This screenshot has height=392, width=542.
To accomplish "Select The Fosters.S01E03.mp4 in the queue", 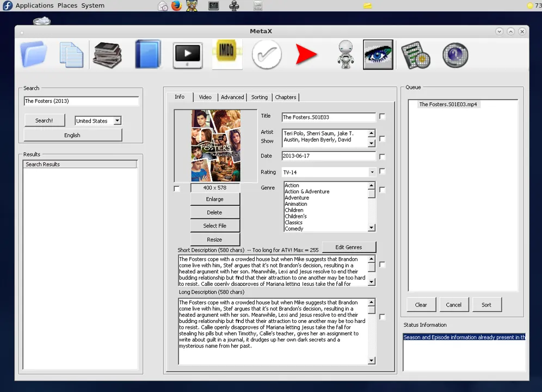I will coord(448,104).
